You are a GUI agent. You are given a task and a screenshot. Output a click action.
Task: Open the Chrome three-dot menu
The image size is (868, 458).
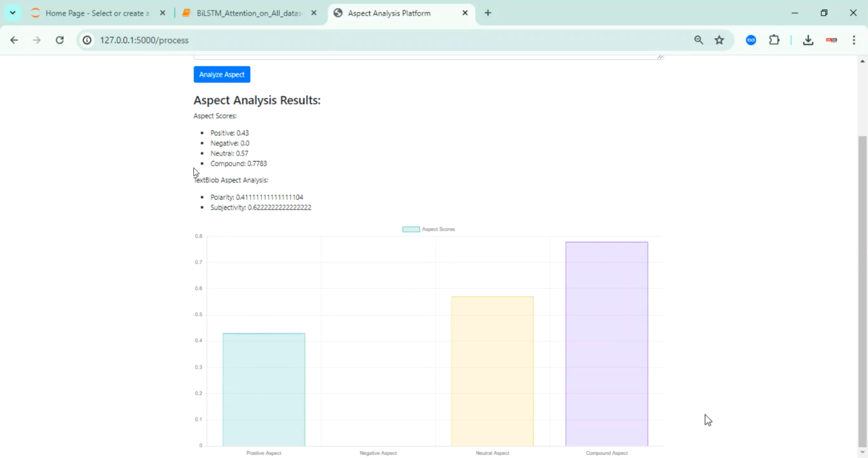[854, 40]
